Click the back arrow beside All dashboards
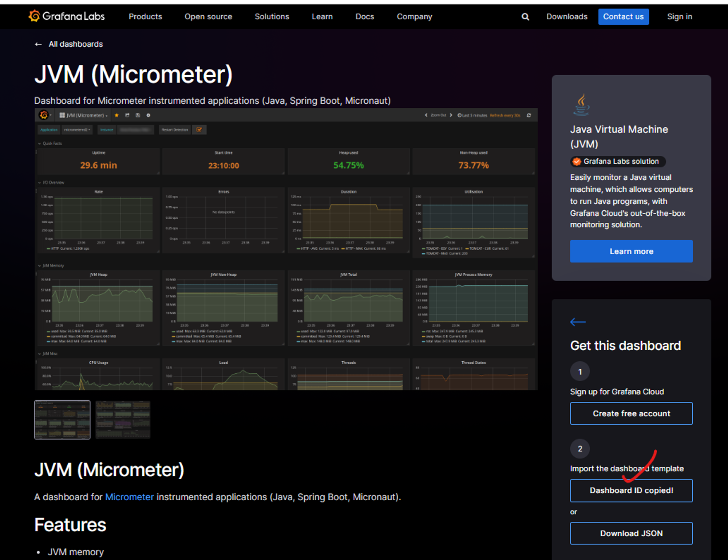This screenshot has height=560, width=728. click(38, 44)
